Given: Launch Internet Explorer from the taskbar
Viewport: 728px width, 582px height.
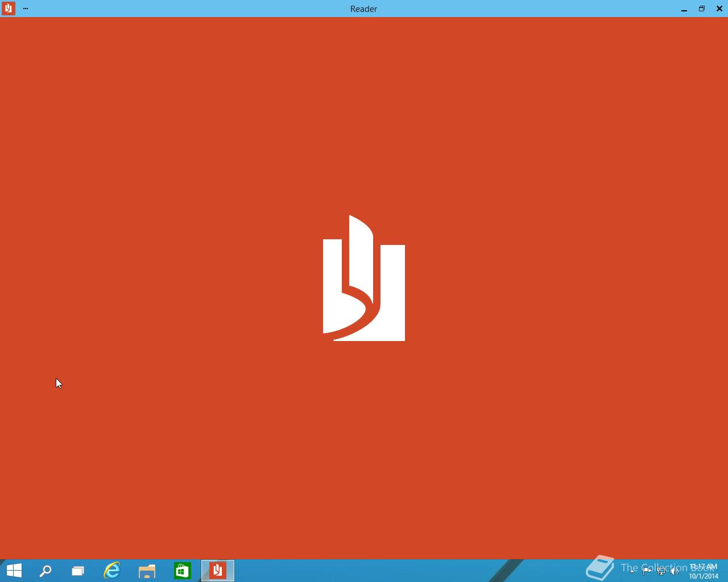Looking at the screenshot, I should point(112,571).
